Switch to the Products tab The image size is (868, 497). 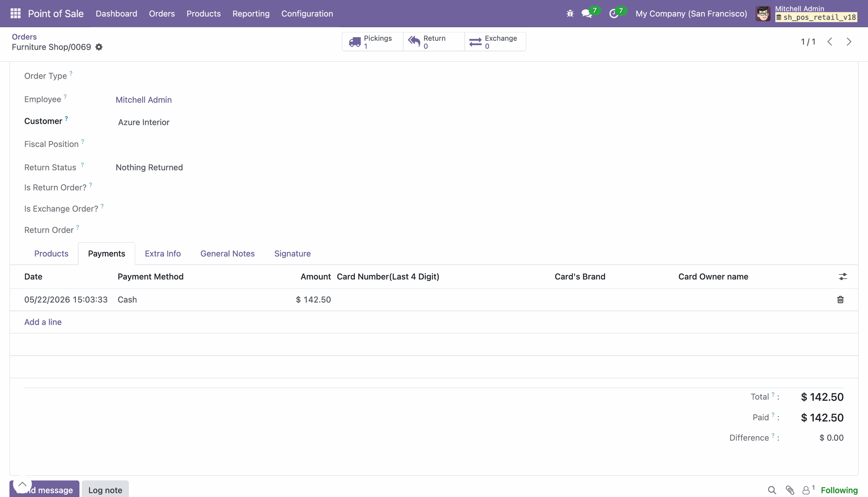click(51, 253)
